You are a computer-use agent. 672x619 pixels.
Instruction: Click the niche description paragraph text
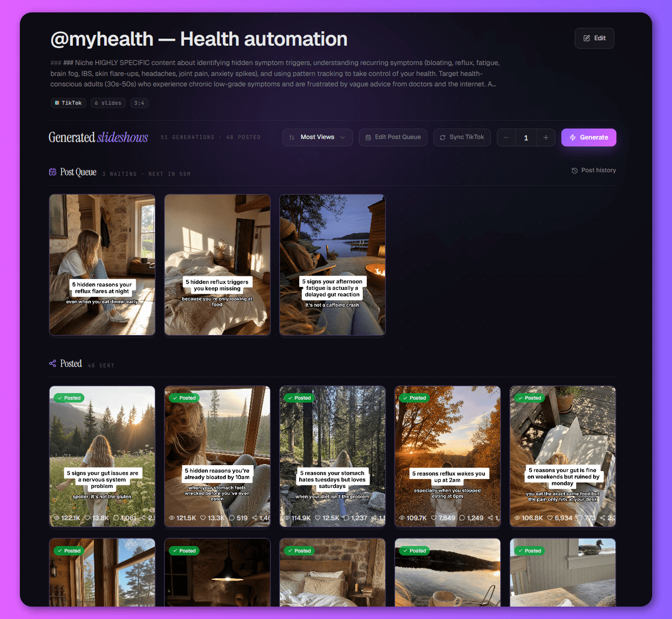pyautogui.click(x=275, y=73)
